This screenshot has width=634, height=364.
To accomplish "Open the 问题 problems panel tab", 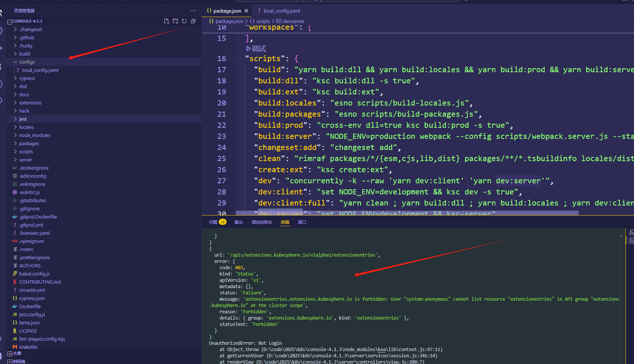I will click(x=217, y=222).
